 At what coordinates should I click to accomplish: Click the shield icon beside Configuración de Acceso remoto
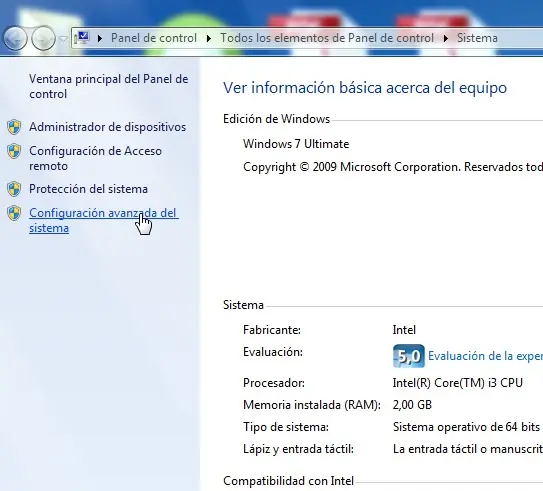tap(14, 151)
